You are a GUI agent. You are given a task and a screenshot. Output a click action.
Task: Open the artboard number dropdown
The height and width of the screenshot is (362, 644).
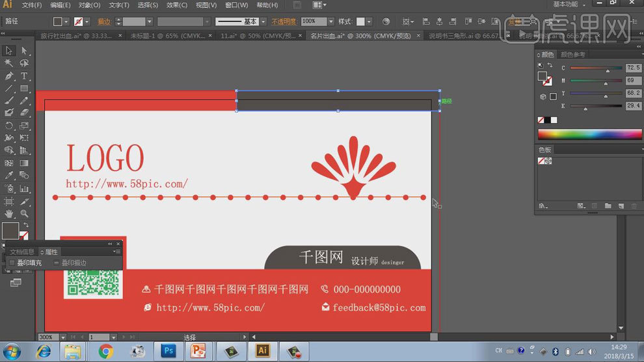pos(113,337)
